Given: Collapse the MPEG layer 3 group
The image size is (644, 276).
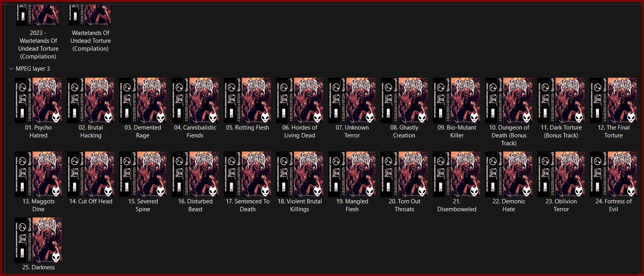Looking at the screenshot, I should [11, 69].
